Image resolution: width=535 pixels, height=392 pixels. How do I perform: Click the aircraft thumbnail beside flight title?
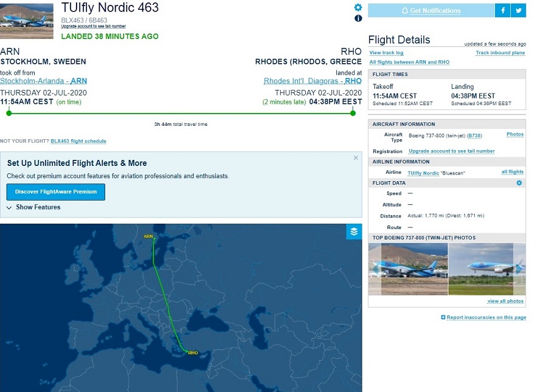[x=27, y=21]
